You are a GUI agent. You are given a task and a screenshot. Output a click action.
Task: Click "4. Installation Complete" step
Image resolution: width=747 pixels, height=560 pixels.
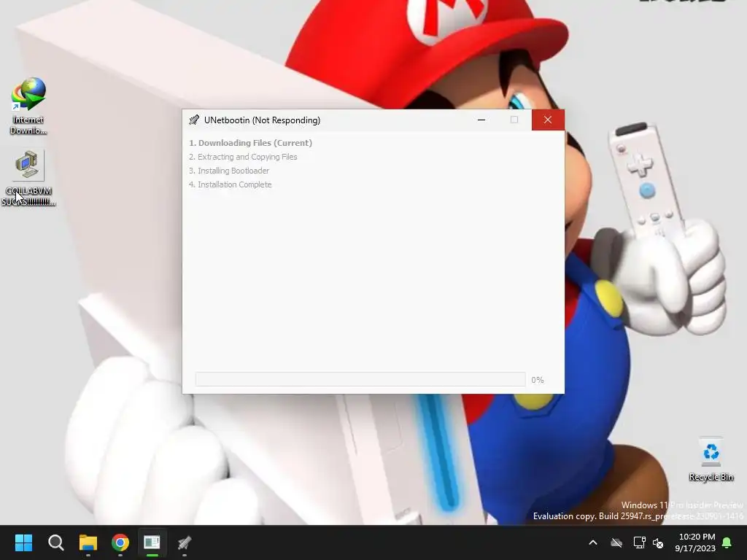(x=230, y=184)
